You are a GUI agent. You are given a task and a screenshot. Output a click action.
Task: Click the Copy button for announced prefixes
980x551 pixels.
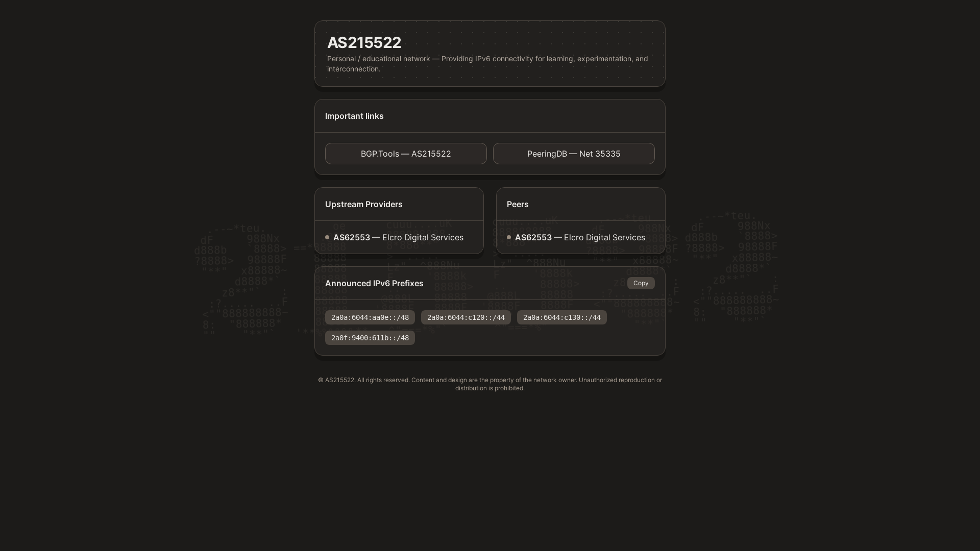[x=641, y=283]
